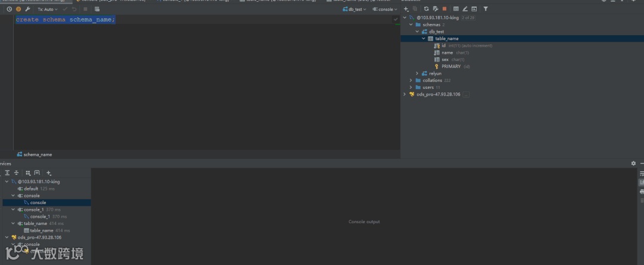Click the rollback arrow icon
Viewport: 644px width, 265px height.
74,9
